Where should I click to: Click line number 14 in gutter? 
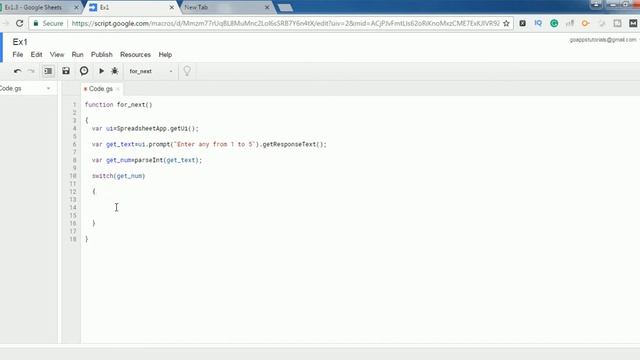pos(73,207)
